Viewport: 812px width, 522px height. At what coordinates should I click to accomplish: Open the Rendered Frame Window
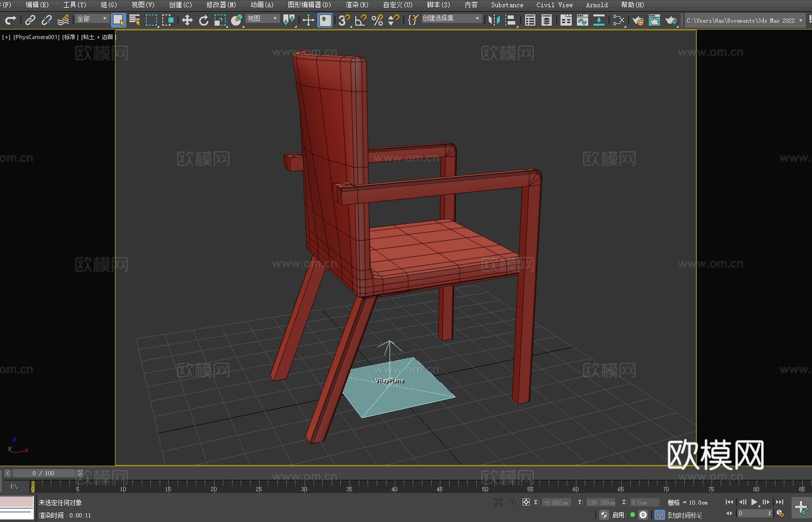pyautogui.click(x=654, y=20)
